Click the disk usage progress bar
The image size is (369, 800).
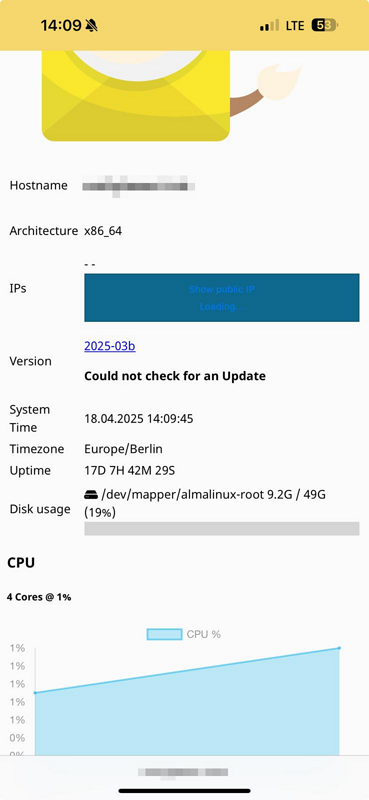point(222,528)
